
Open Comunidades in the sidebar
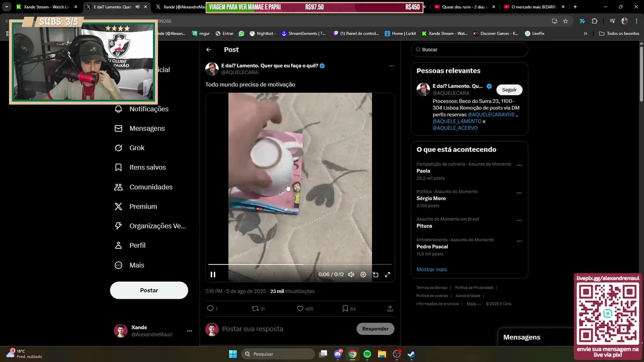tap(143, 187)
